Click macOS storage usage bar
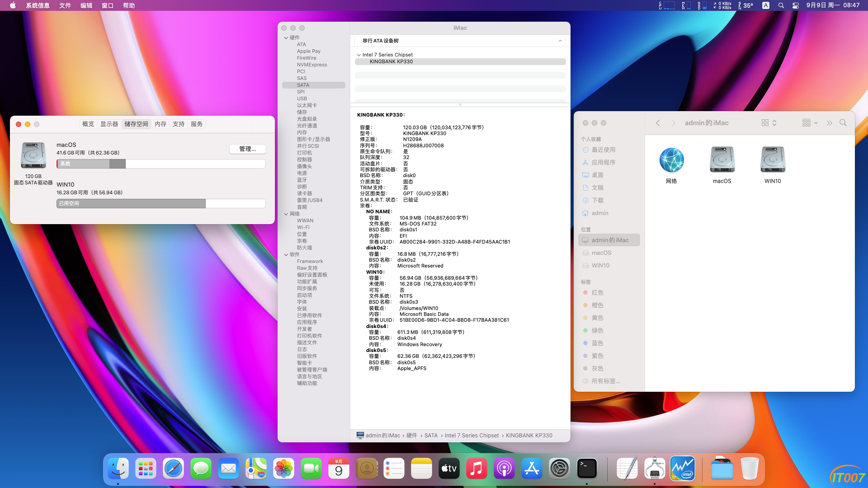868x488 pixels. click(x=161, y=164)
